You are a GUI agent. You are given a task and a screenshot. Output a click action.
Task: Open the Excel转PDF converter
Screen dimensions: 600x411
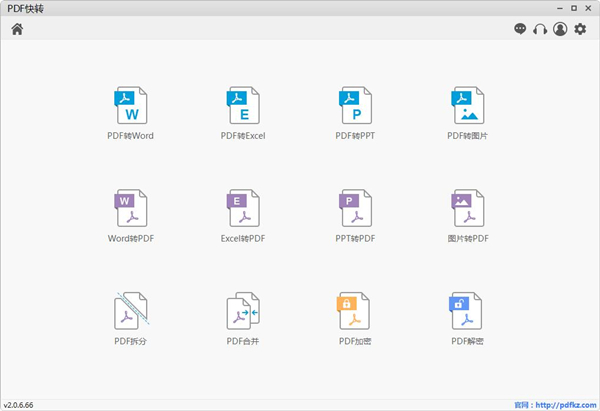242,209
